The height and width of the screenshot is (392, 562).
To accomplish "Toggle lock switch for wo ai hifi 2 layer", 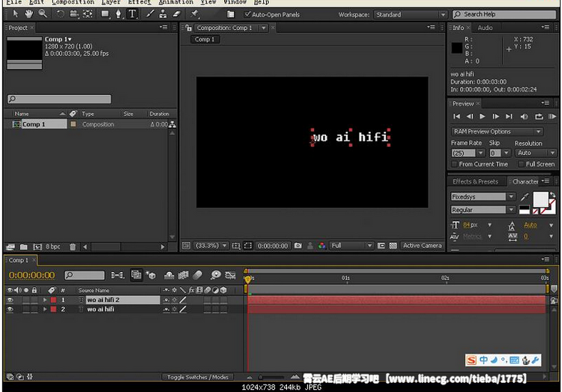I will [34, 300].
